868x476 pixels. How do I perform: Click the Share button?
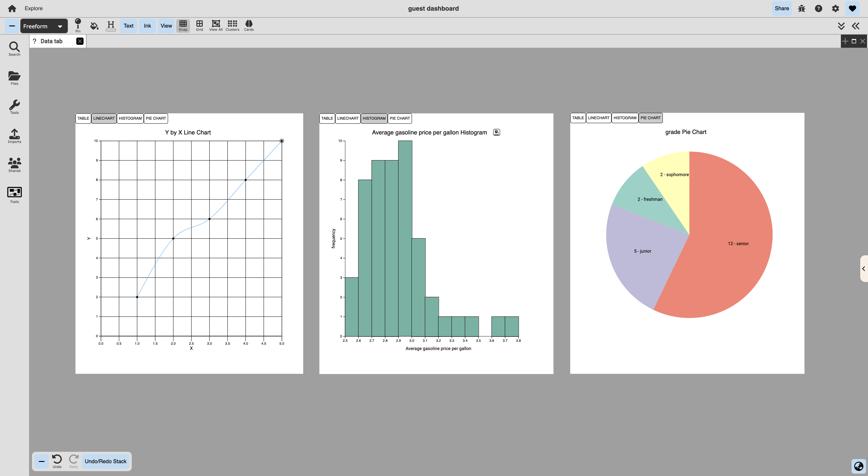click(782, 8)
